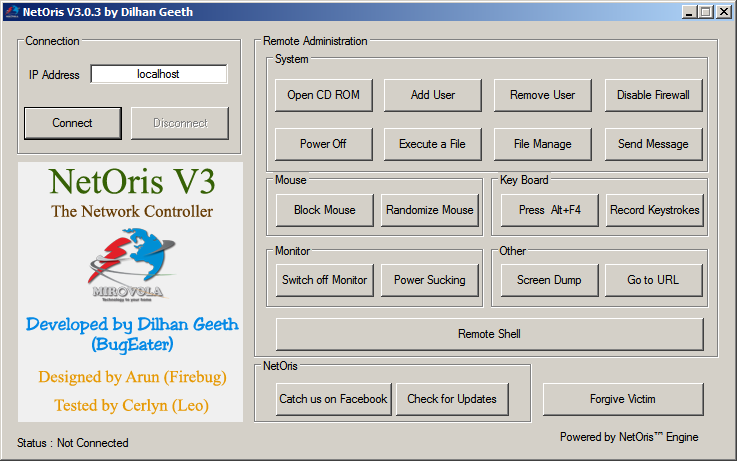
Task: Click the IP Address text field
Action: (x=159, y=74)
